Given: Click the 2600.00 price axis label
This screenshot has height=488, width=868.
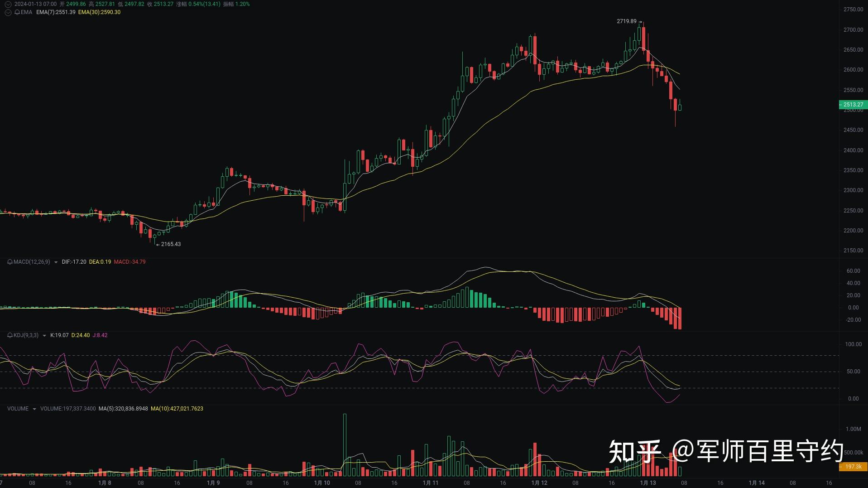Looking at the screenshot, I should [x=854, y=70].
